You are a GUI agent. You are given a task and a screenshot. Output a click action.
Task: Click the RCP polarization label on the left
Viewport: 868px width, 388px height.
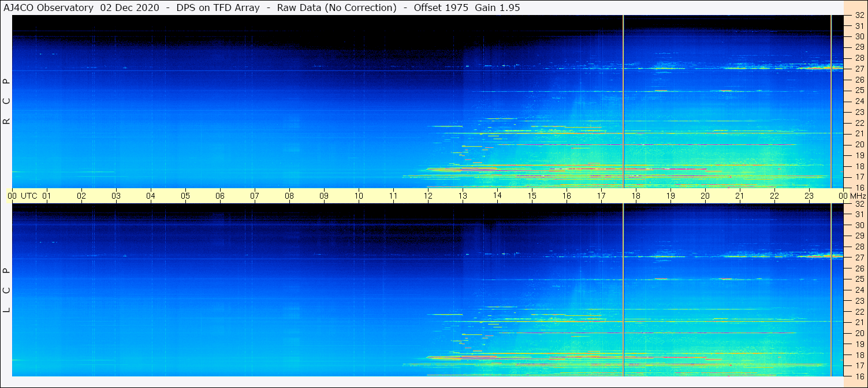pyautogui.click(x=7, y=101)
